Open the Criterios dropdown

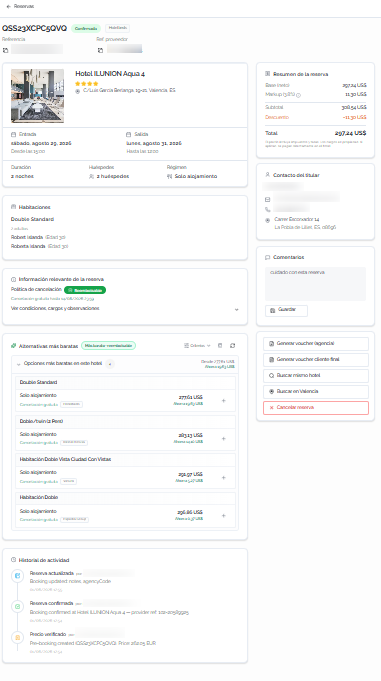coord(197,346)
